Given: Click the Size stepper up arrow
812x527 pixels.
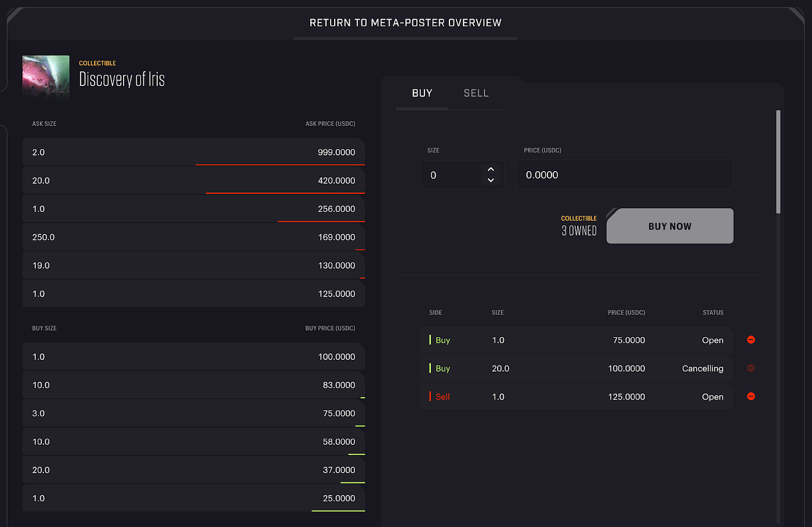Looking at the screenshot, I should (x=491, y=168).
